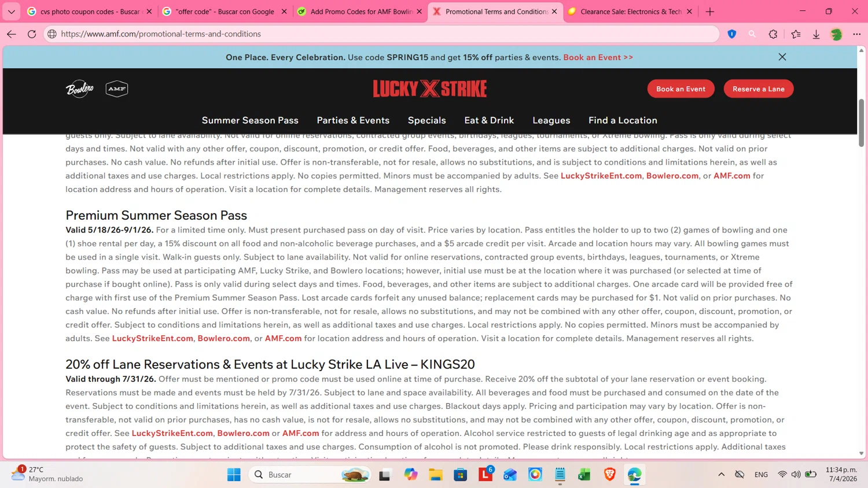
Task: Open the blue shield security icon in toolbar
Action: tap(732, 34)
